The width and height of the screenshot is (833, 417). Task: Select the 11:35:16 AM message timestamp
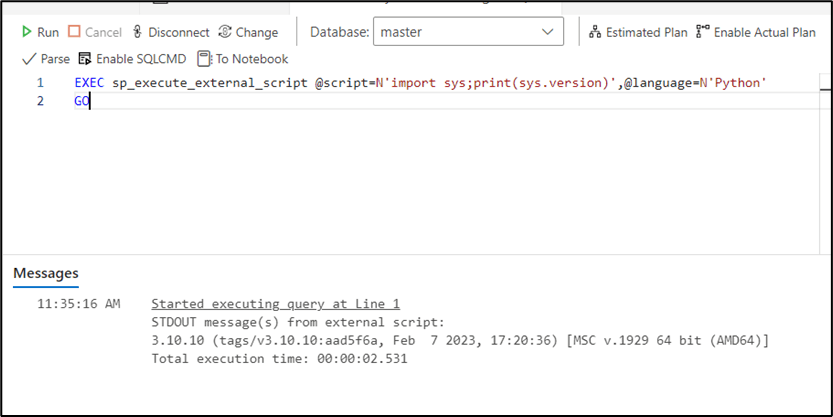click(78, 304)
